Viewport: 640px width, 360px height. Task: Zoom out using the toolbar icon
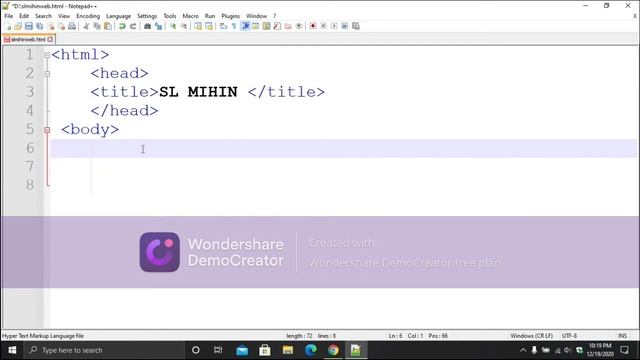pyautogui.click(x=184, y=26)
